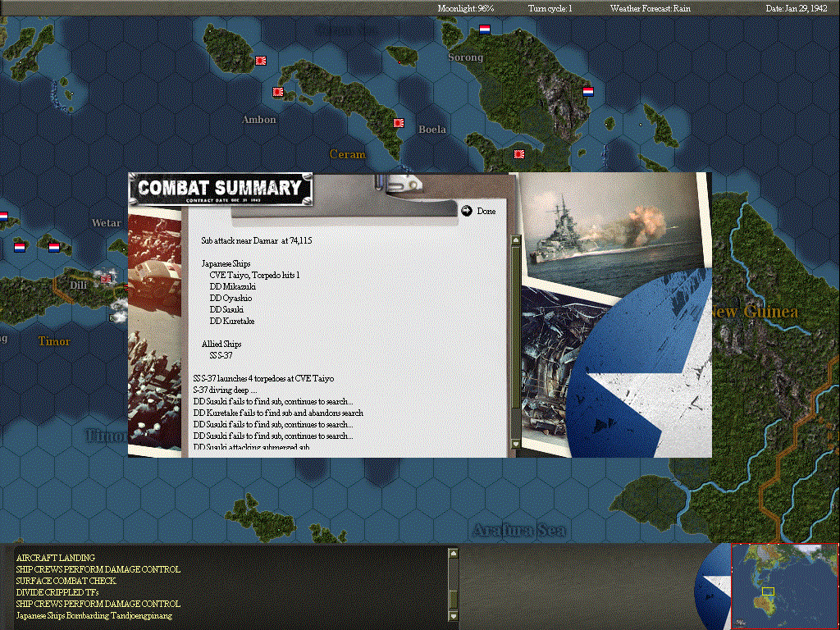Click the 'CVE Taiyo, Torpedo hits 1' line

click(254, 276)
